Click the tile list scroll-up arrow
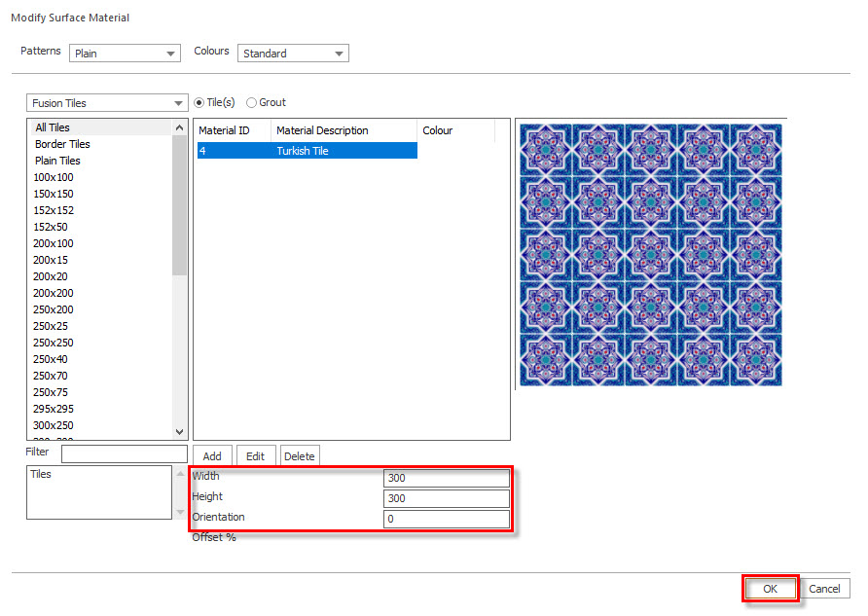 [179, 127]
